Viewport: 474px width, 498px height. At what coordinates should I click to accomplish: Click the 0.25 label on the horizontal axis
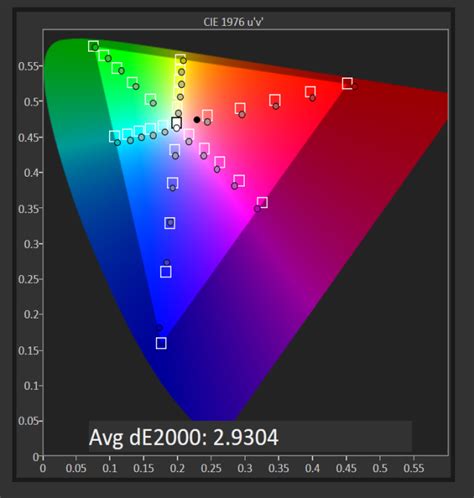point(211,468)
